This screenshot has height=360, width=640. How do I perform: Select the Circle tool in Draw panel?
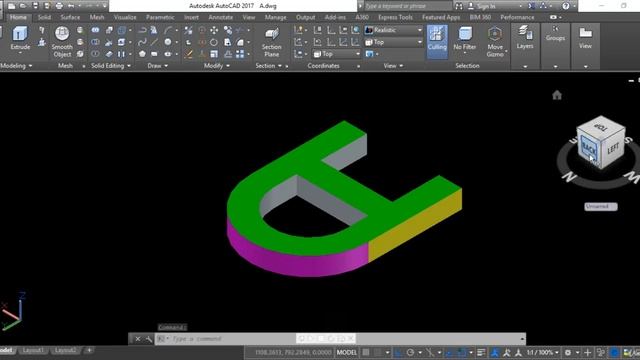click(x=168, y=42)
